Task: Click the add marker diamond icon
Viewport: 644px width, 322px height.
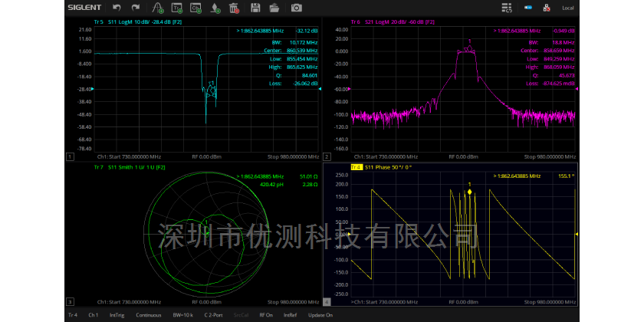Action: [x=215, y=8]
